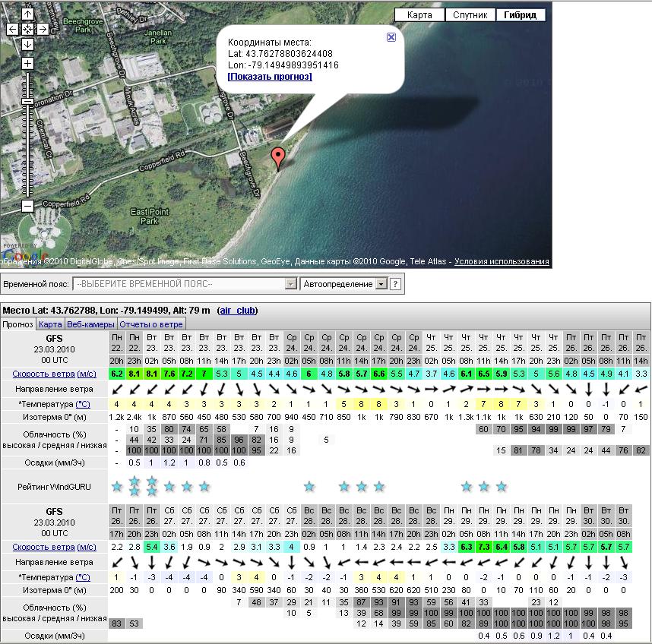Click the center return-to-last-result map button

[x=27, y=29]
